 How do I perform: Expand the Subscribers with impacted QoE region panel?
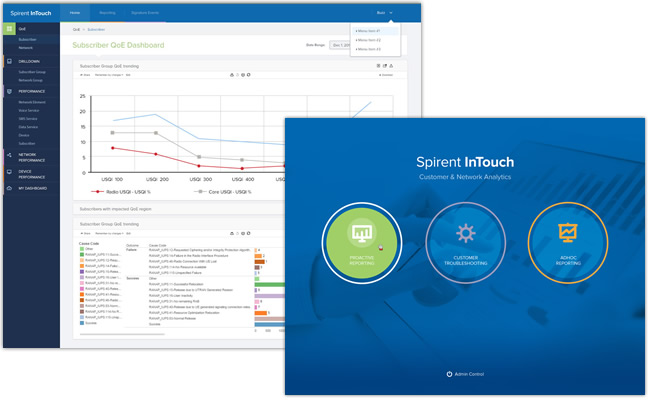[115, 209]
